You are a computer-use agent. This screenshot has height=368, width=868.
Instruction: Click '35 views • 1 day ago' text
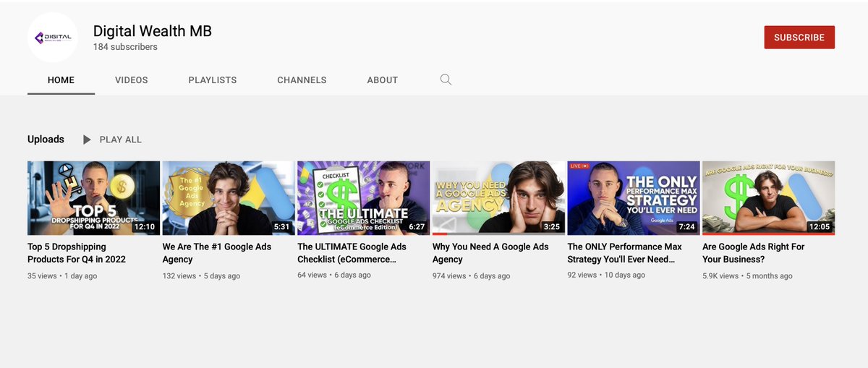pyautogui.click(x=62, y=276)
